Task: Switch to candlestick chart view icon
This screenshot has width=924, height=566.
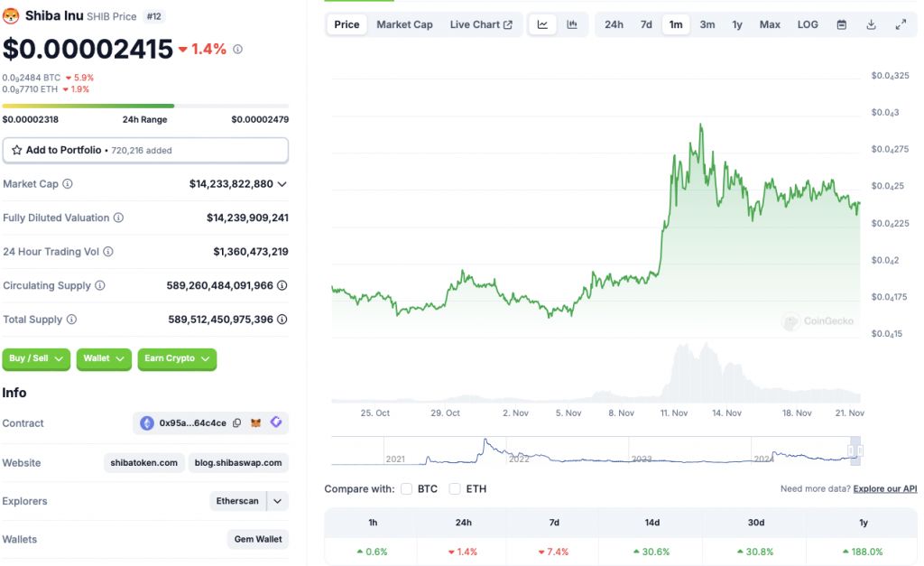Action: [x=572, y=24]
